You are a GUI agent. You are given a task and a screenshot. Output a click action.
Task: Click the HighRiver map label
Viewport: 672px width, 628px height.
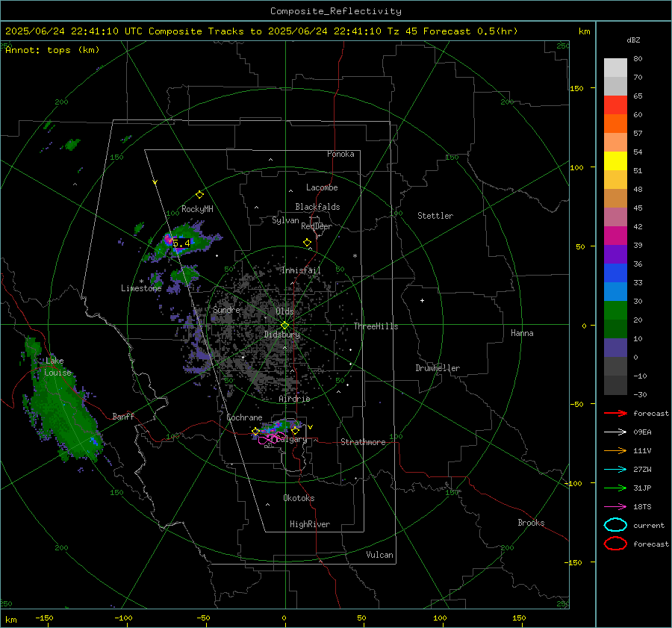310,524
